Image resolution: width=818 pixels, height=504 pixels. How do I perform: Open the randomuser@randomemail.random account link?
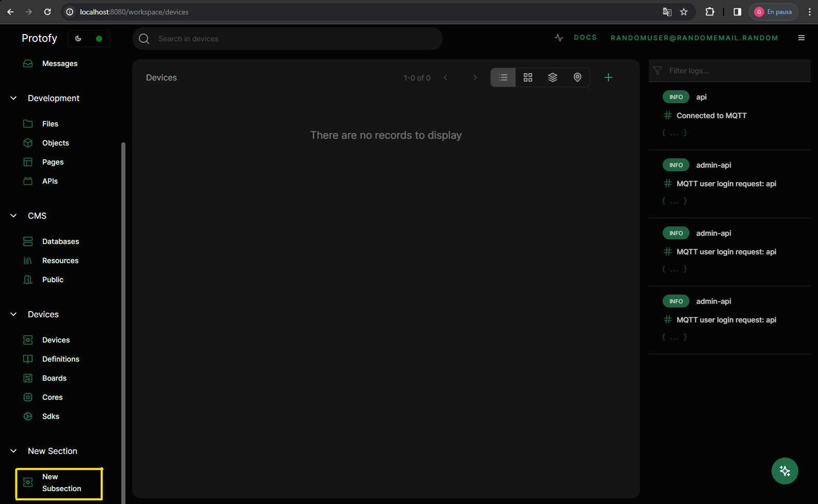(694, 38)
